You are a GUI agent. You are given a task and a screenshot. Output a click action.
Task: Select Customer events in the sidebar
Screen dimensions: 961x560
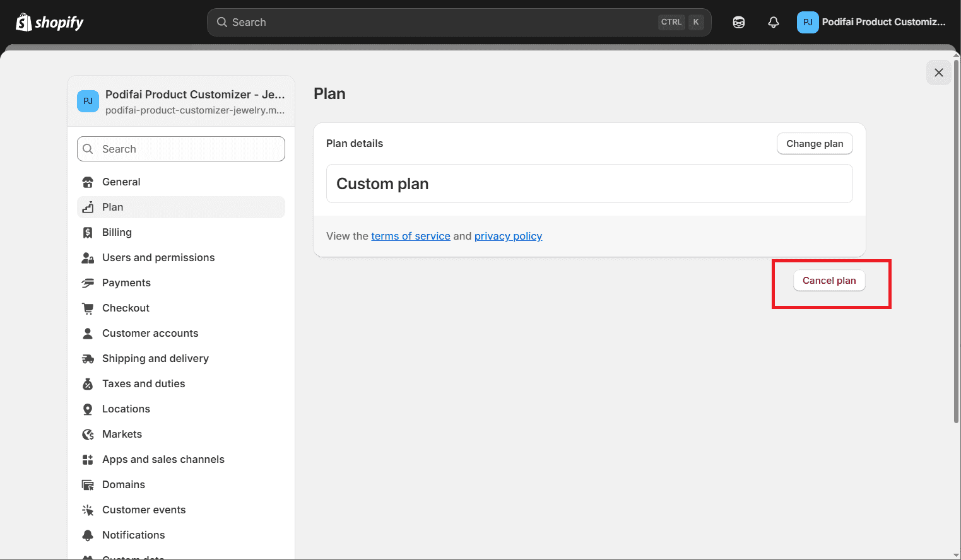click(x=144, y=510)
